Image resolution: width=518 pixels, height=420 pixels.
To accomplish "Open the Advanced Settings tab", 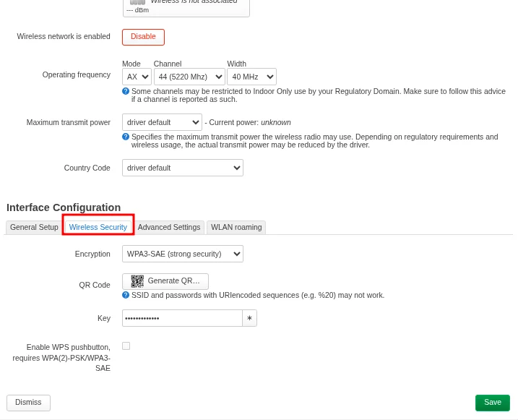I will point(169,227).
